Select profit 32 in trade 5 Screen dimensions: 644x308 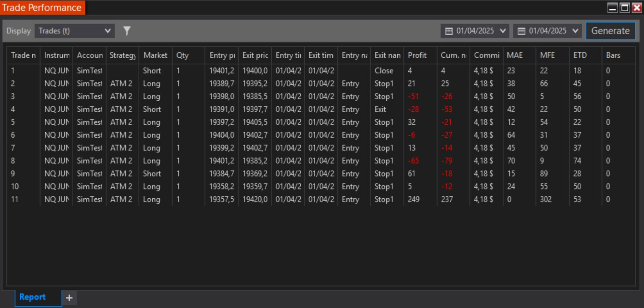(411, 122)
